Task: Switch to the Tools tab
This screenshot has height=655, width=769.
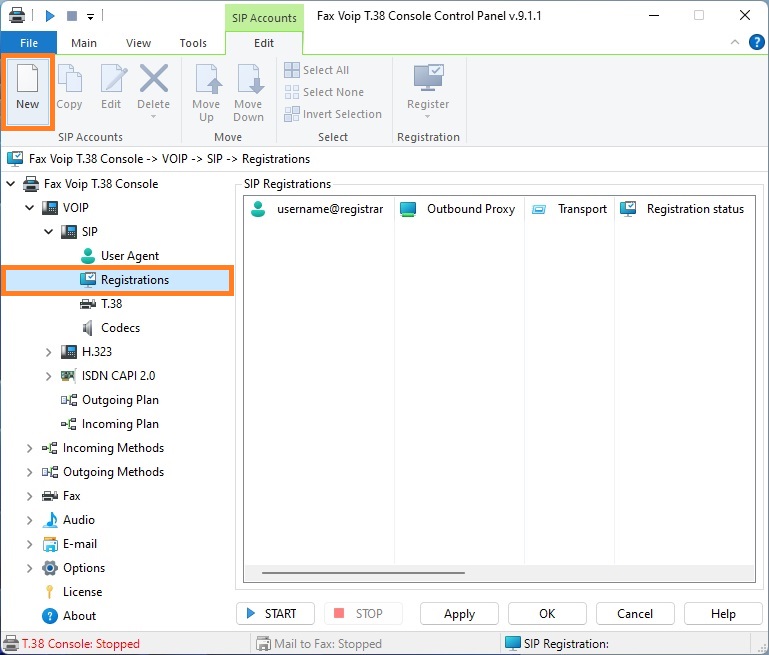Action: coord(193,43)
